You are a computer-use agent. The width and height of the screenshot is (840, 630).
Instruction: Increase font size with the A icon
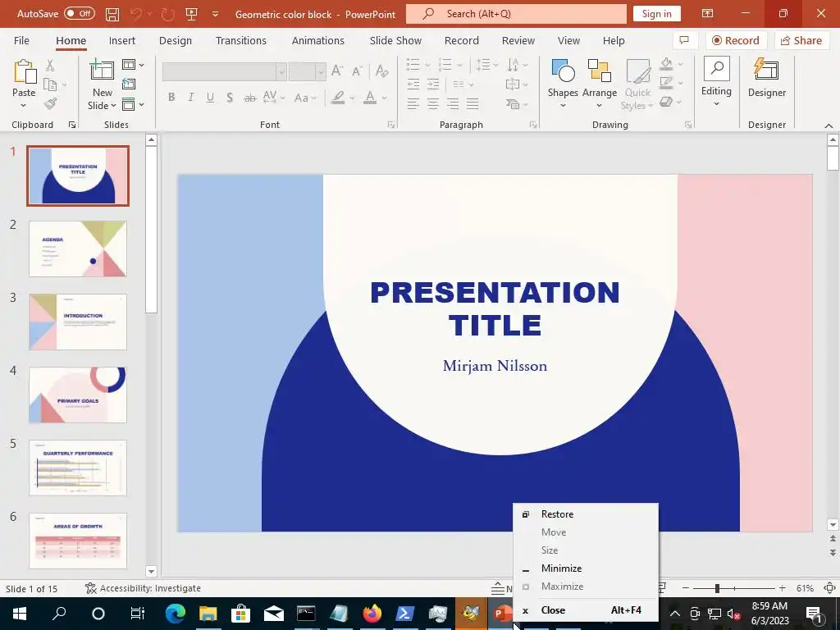[337, 71]
